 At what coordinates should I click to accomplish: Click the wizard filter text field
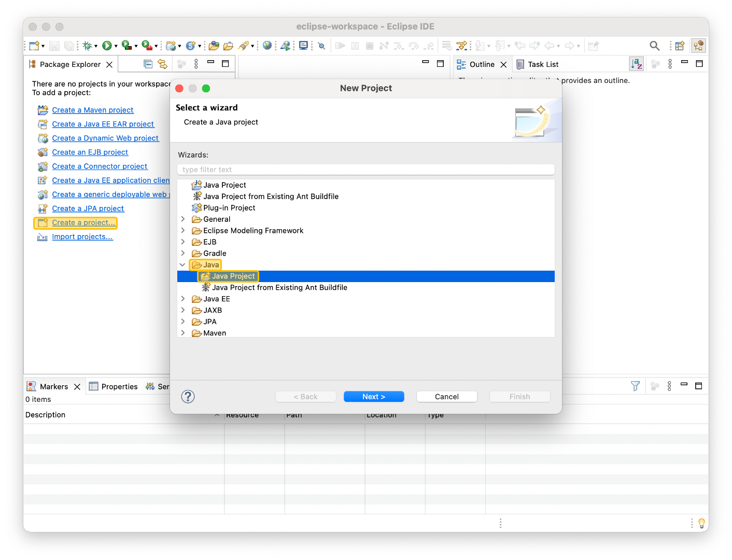coord(366,170)
